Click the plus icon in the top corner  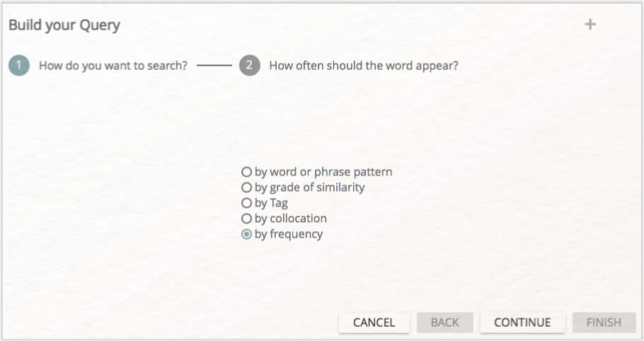point(590,25)
